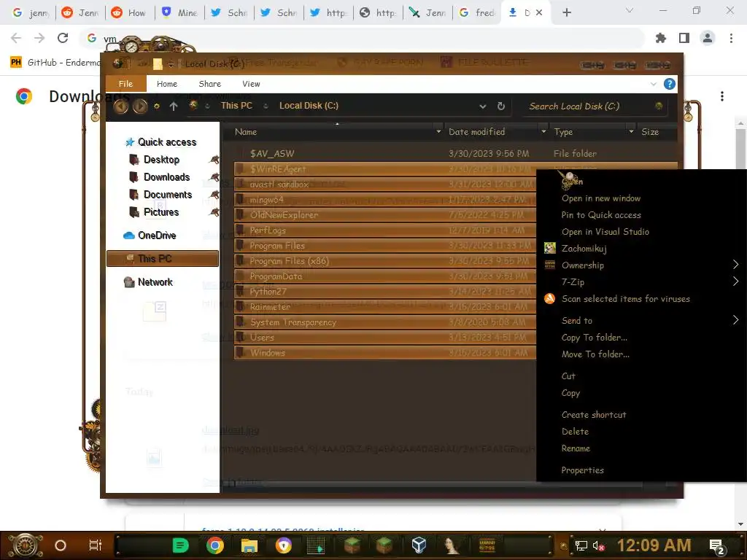Go up one folder level in Explorer
The width and height of the screenshot is (747, 560).
pyautogui.click(x=174, y=106)
